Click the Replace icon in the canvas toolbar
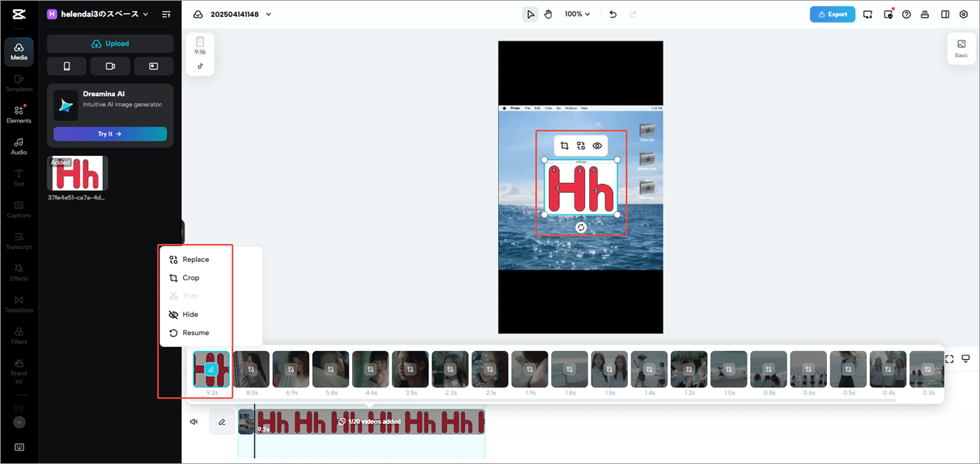The width and height of the screenshot is (980, 464). point(581,145)
